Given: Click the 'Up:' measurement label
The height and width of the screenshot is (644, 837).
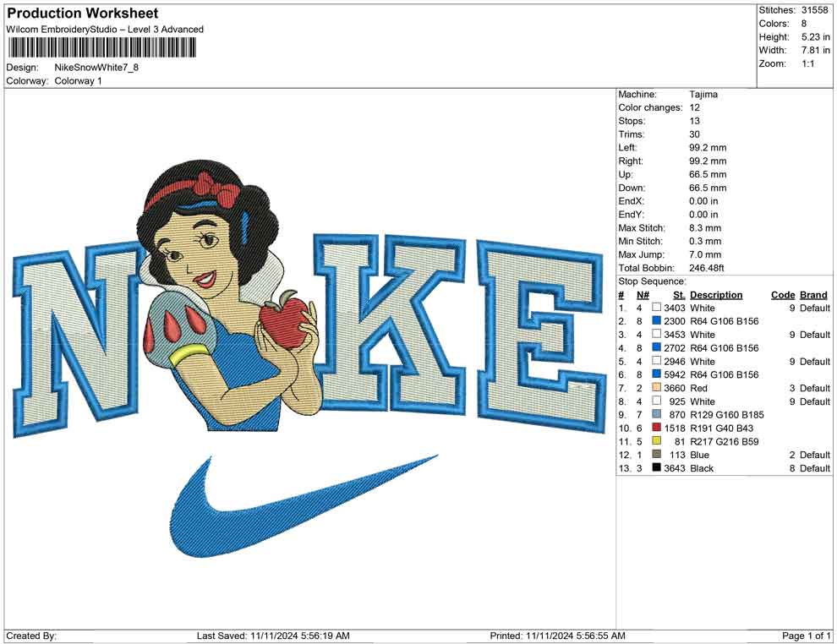Looking at the screenshot, I should 626,174.
